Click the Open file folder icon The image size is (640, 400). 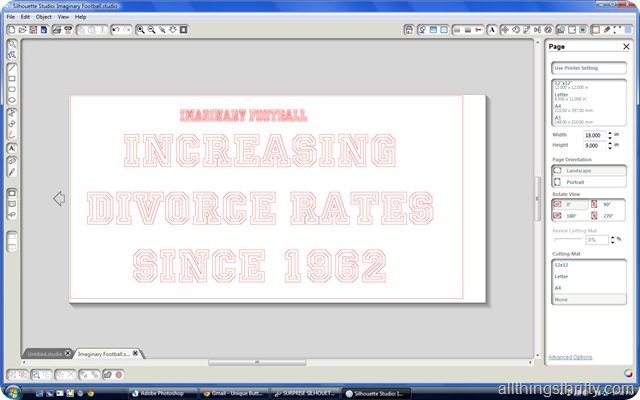coord(21,30)
